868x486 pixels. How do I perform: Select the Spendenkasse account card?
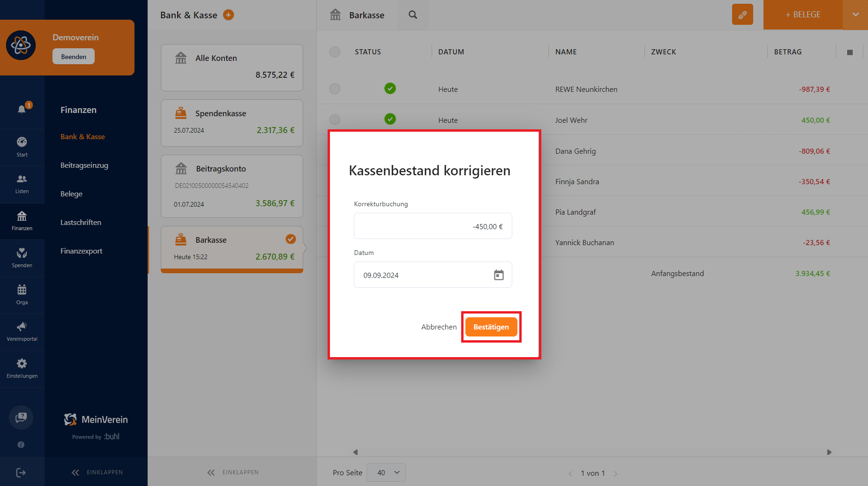tap(232, 123)
